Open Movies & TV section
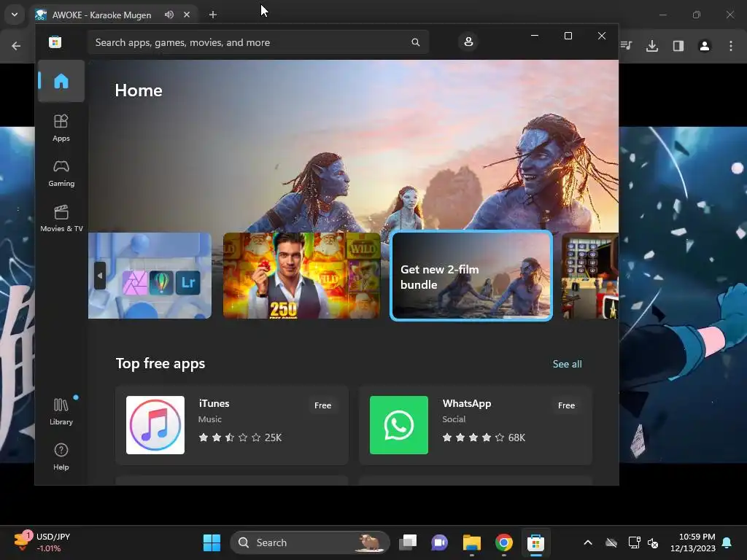This screenshot has width=747, height=560. tap(61, 218)
